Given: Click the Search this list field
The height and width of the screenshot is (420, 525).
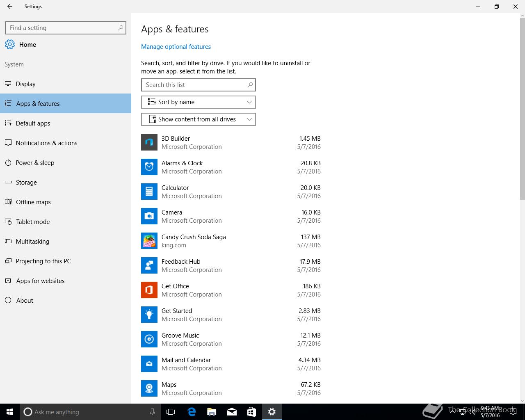Looking at the screenshot, I should (199, 85).
